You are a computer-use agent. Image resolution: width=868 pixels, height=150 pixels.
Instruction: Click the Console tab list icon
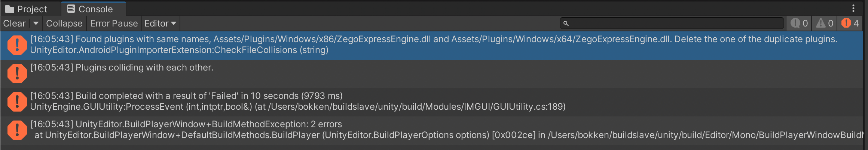(x=71, y=9)
